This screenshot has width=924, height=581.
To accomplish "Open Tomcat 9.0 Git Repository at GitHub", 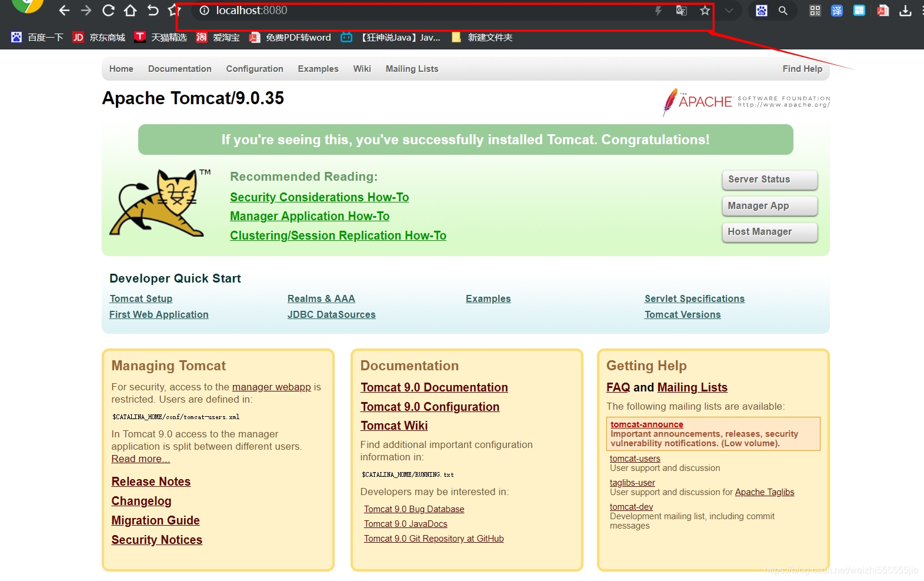I will click(434, 539).
